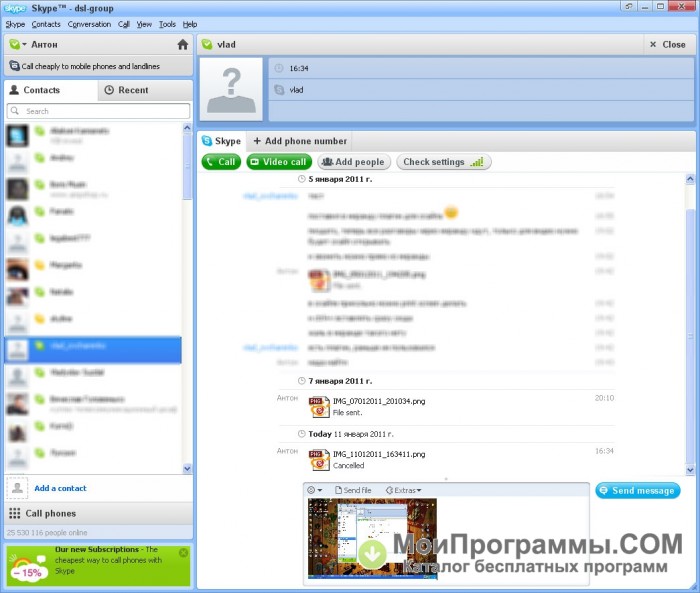Open the Contacts menu
The image size is (700, 593).
46,24
